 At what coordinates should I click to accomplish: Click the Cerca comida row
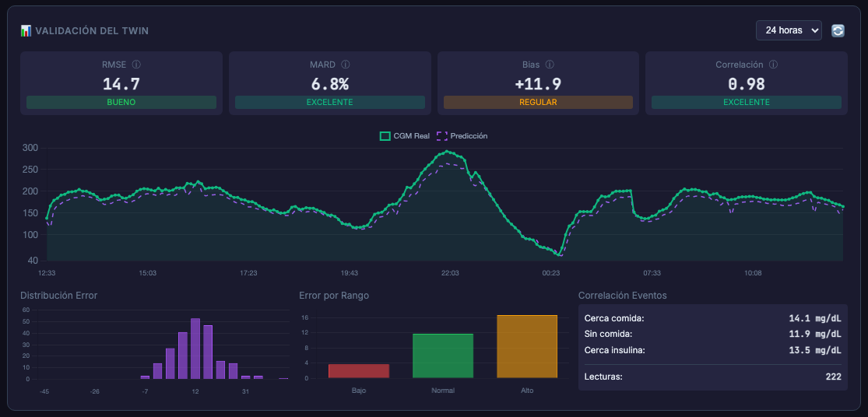(x=713, y=318)
